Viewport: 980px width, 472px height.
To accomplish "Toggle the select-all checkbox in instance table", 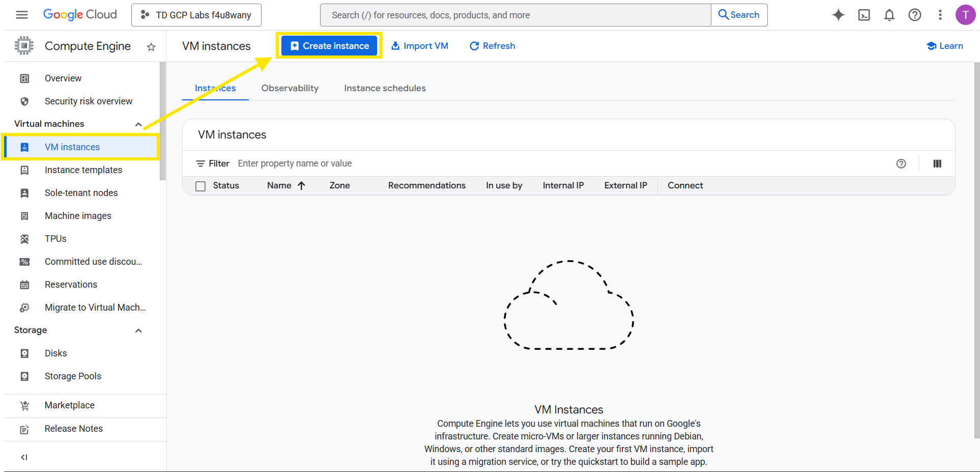I will point(200,186).
